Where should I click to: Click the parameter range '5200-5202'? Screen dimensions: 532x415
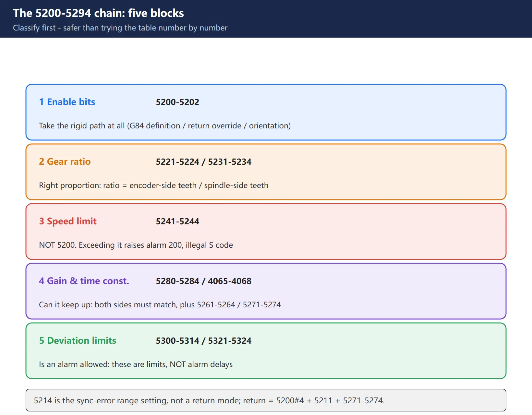177,102
